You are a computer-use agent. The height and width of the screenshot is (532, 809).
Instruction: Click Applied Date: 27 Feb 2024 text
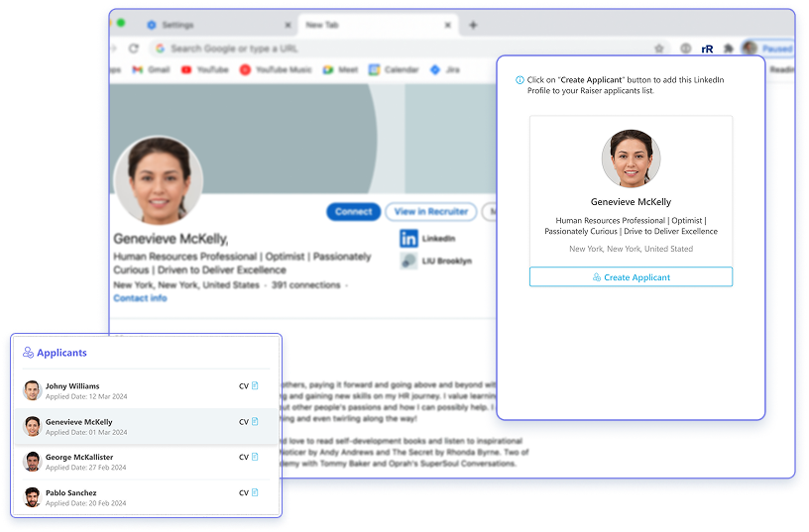85,468
